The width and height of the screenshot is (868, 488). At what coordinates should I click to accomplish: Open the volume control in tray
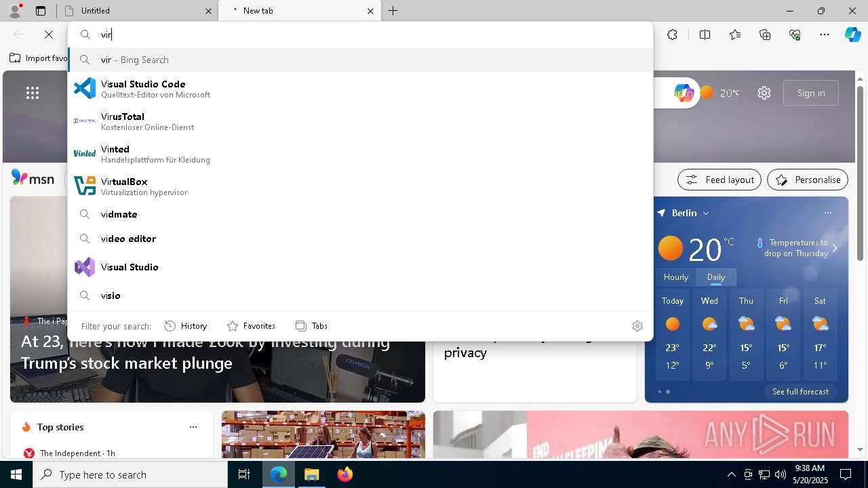click(780, 474)
